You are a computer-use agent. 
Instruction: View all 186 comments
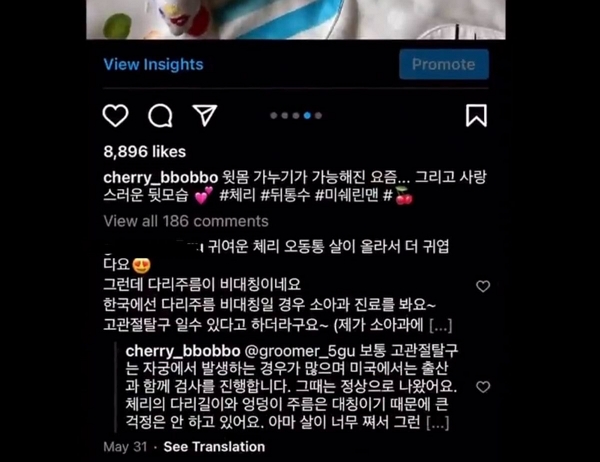pyautogui.click(x=186, y=221)
